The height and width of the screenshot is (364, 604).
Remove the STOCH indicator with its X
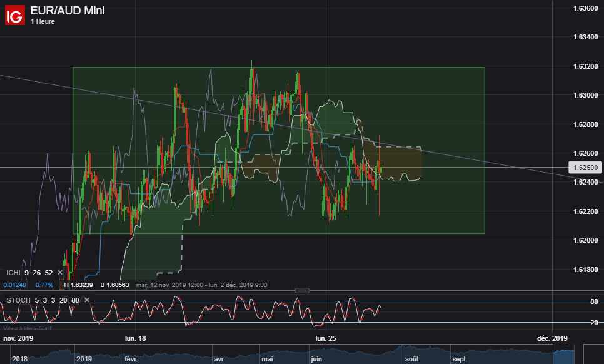coord(87,300)
